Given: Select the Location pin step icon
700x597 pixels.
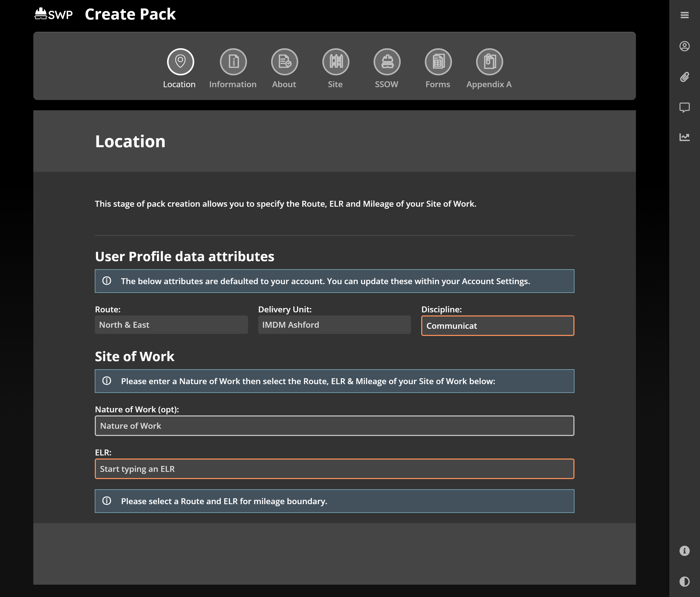Looking at the screenshot, I should [x=180, y=62].
